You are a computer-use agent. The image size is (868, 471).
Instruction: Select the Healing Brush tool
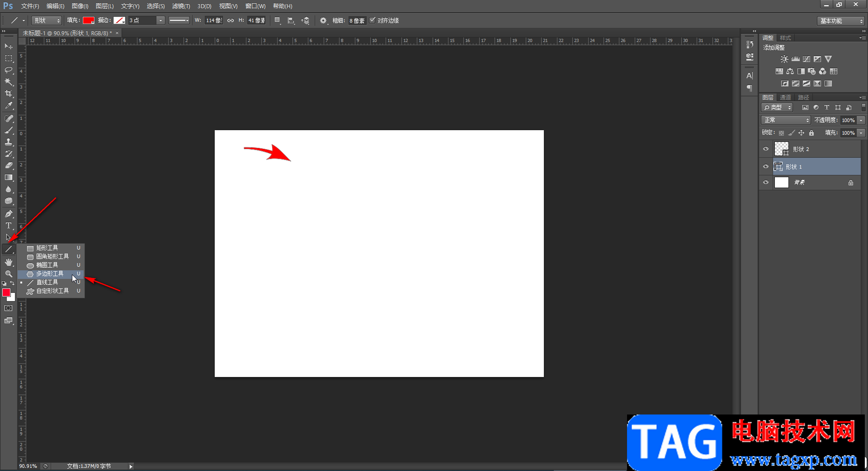click(9, 118)
